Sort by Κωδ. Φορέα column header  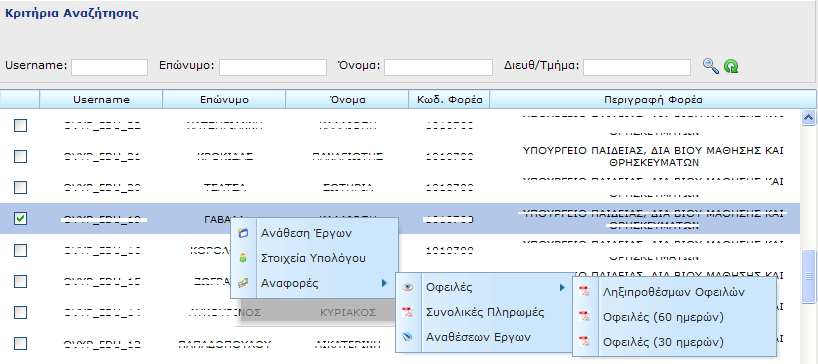tap(449, 100)
